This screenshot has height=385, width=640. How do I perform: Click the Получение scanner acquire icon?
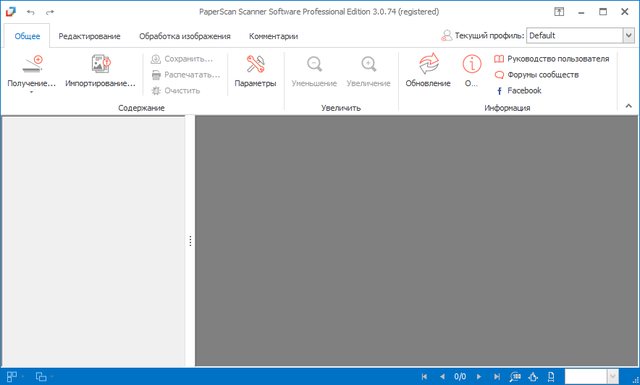coord(32,64)
